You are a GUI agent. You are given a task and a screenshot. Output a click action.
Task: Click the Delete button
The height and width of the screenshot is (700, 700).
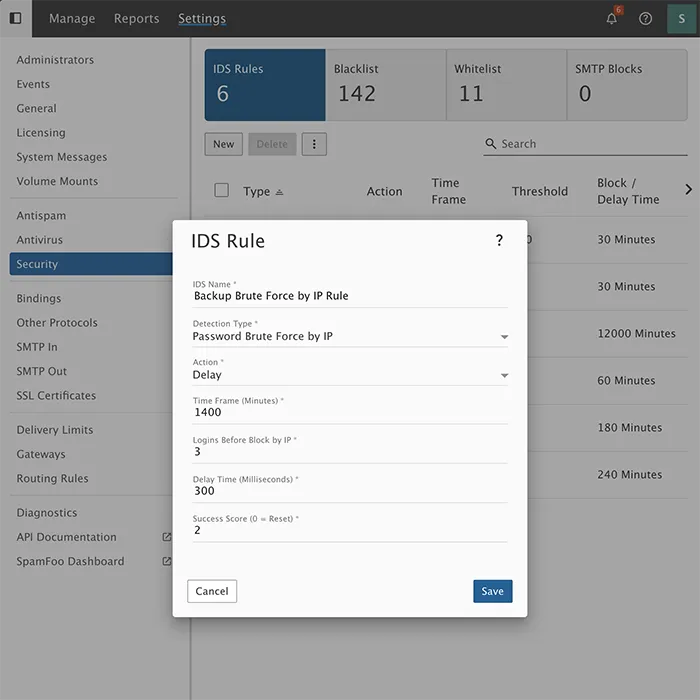tap(272, 144)
